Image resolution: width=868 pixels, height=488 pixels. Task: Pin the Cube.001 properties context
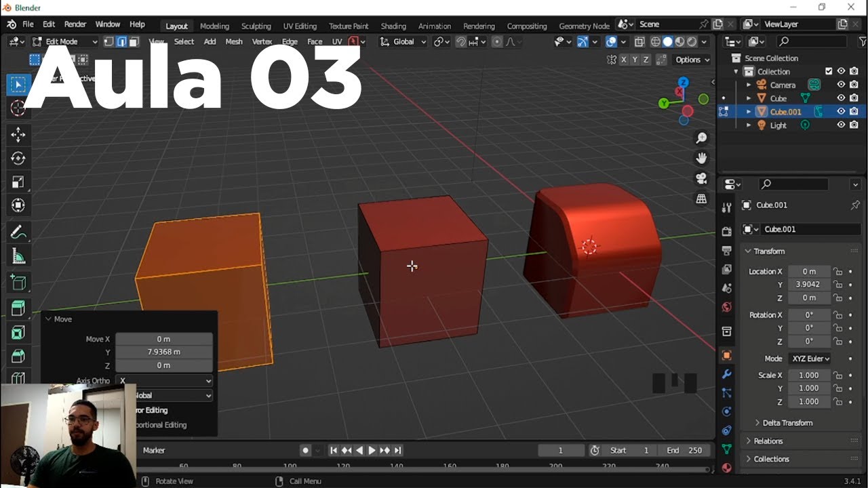[855, 205]
